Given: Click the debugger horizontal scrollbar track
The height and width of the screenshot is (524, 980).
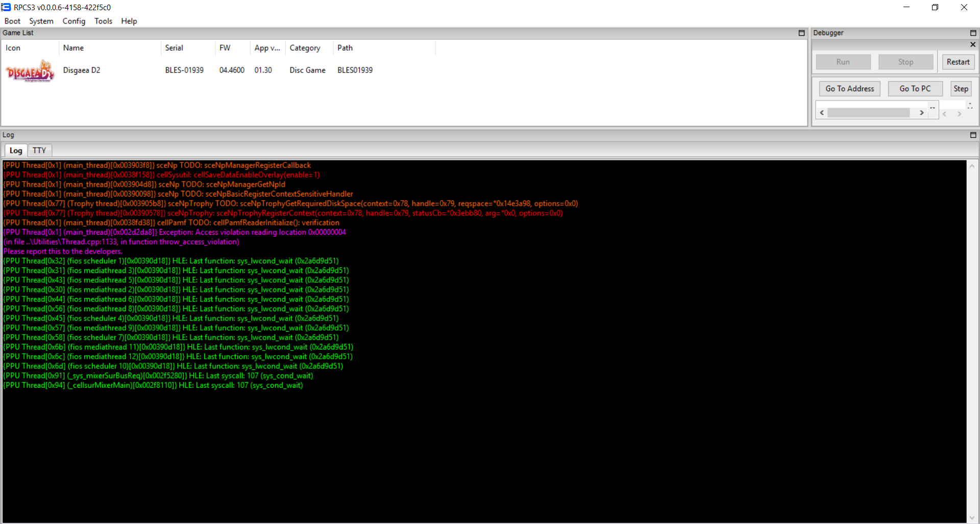Looking at the screenshot, I should (868, 113).
